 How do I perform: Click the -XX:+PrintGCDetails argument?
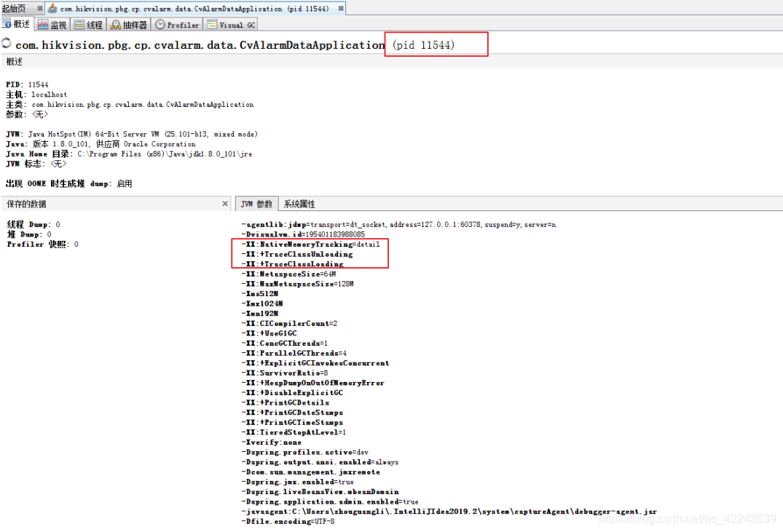coord(286,402)
